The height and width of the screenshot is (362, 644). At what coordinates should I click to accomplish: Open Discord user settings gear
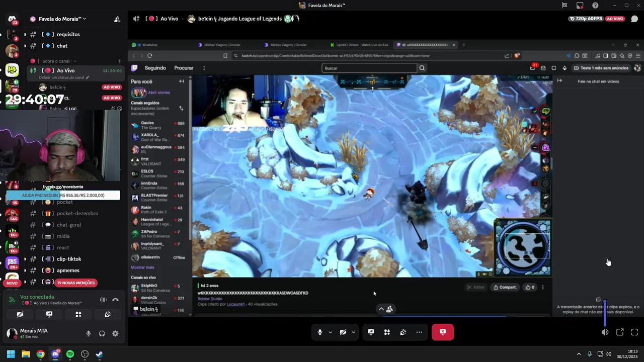coord(115,333)
